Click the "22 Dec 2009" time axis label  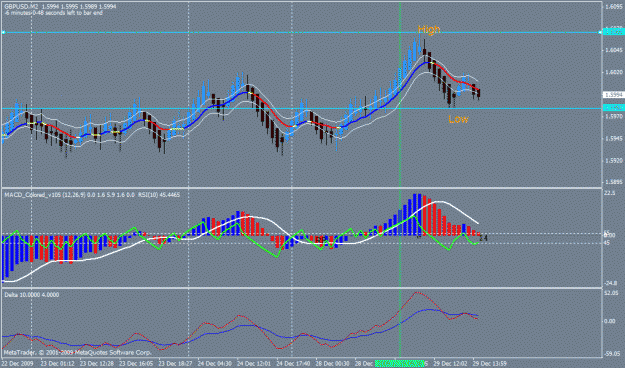(x=18, y=364)
